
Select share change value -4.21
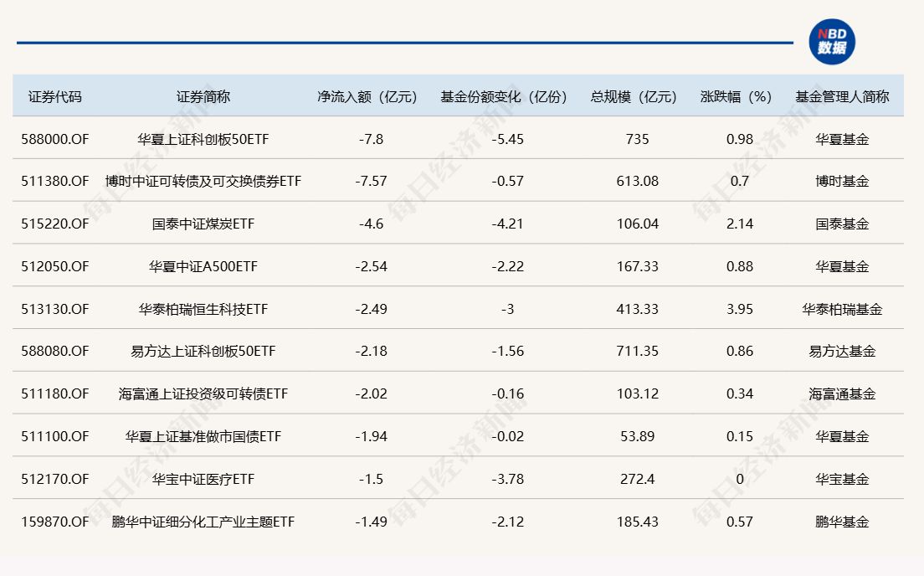click(507, 224)
